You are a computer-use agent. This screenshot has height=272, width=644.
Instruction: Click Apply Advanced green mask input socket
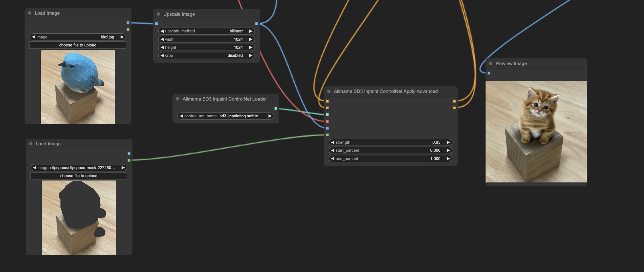(327, 135)
